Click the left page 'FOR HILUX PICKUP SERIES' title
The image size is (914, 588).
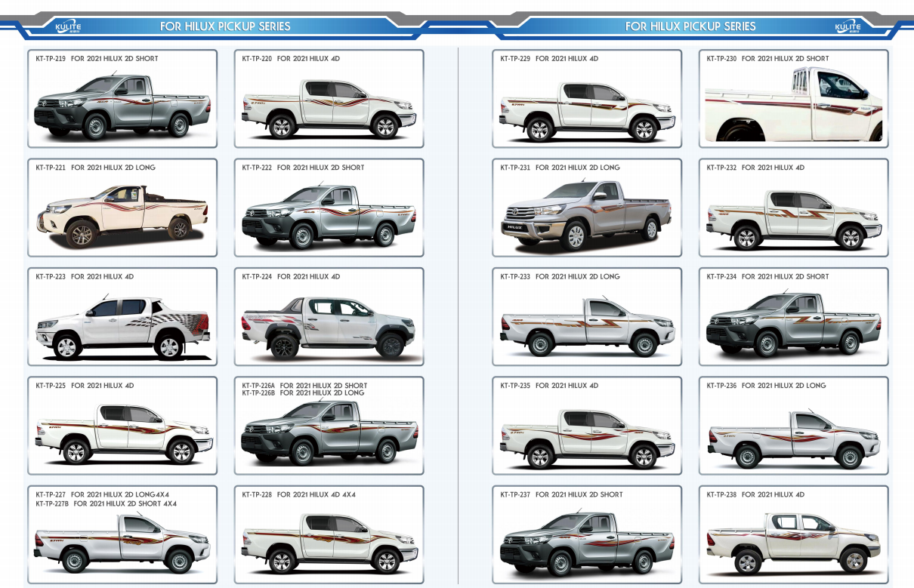[225, 26]
